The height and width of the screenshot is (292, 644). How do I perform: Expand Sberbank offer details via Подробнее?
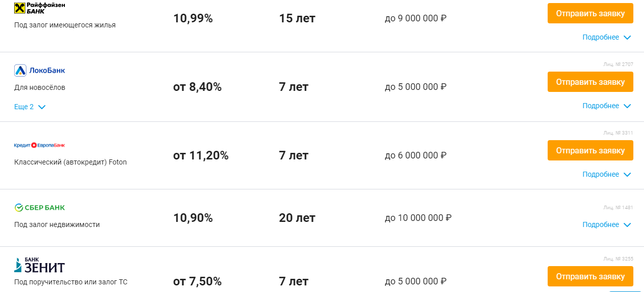click(x=606, y=224)
